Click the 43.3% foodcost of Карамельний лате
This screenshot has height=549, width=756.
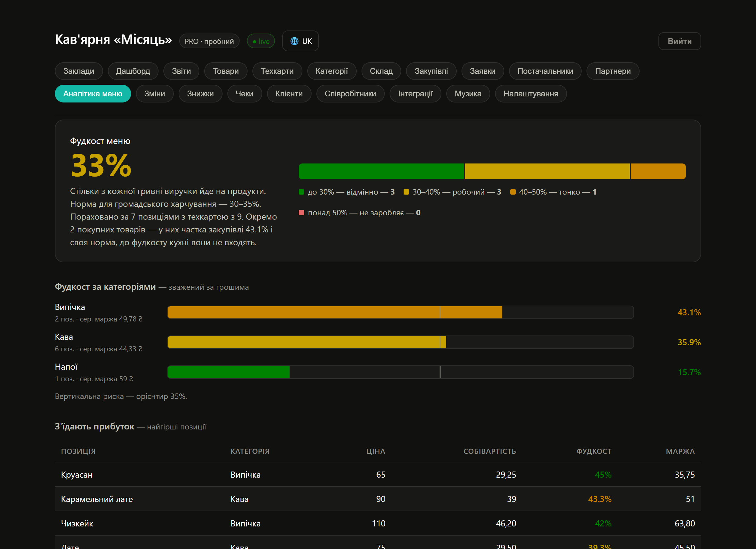click(600, 499)
